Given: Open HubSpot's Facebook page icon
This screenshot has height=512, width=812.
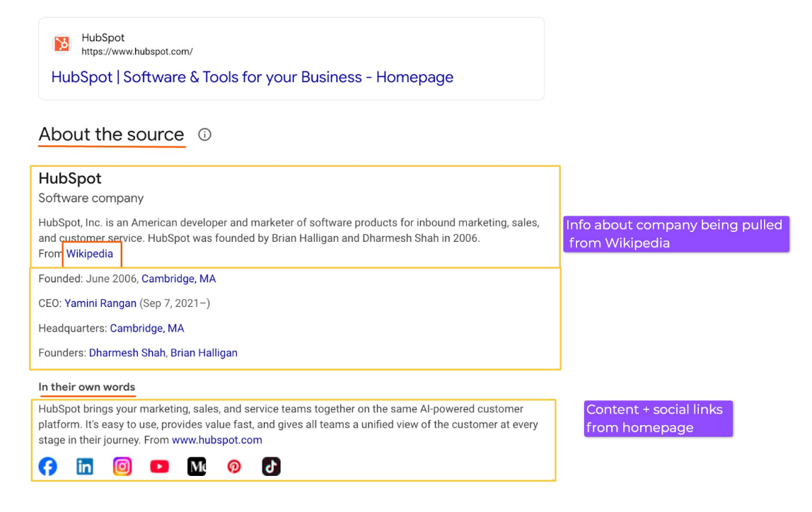Looking at the screenshot, I should tap(47, 467).
